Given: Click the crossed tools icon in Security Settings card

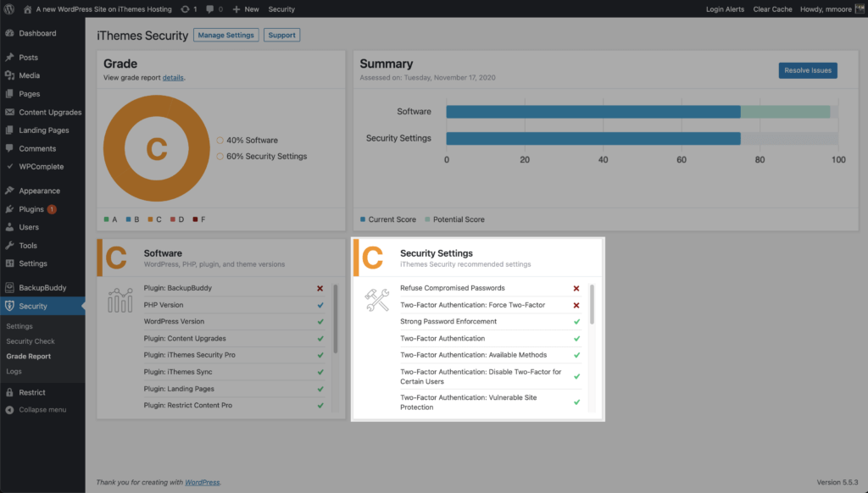Looking at the screenshot, I should tap(377, 300).
